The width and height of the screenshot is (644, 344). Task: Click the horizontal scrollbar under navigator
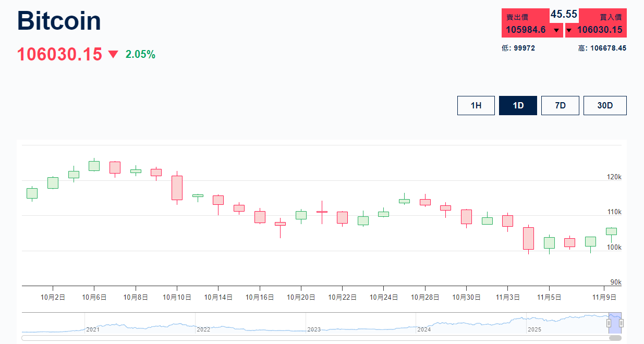pyautogui.click(x=313, y=338)
